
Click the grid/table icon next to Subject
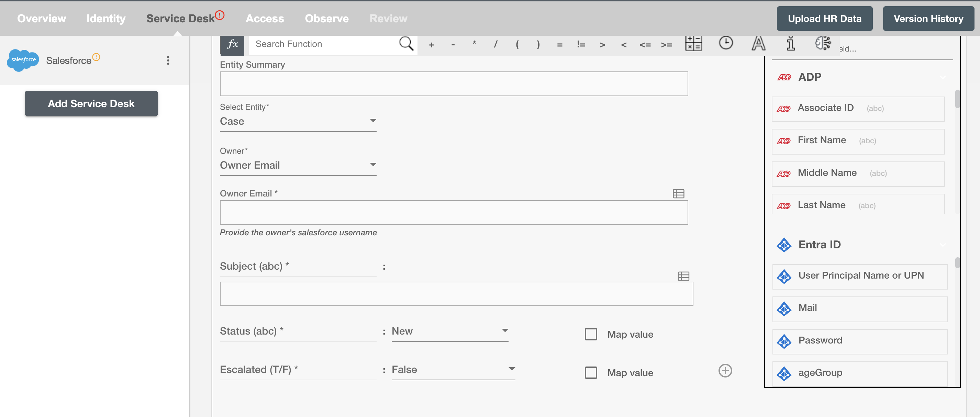tap(684, 276)
